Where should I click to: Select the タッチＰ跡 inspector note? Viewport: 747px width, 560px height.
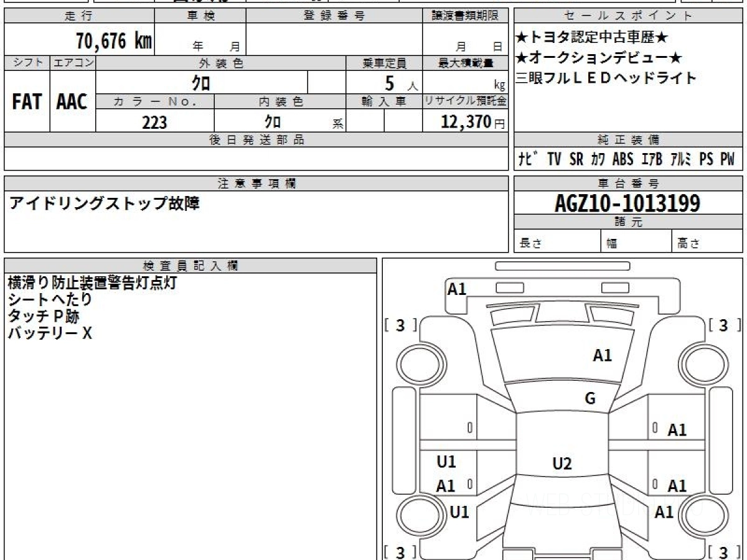click(x=43, y=316)
